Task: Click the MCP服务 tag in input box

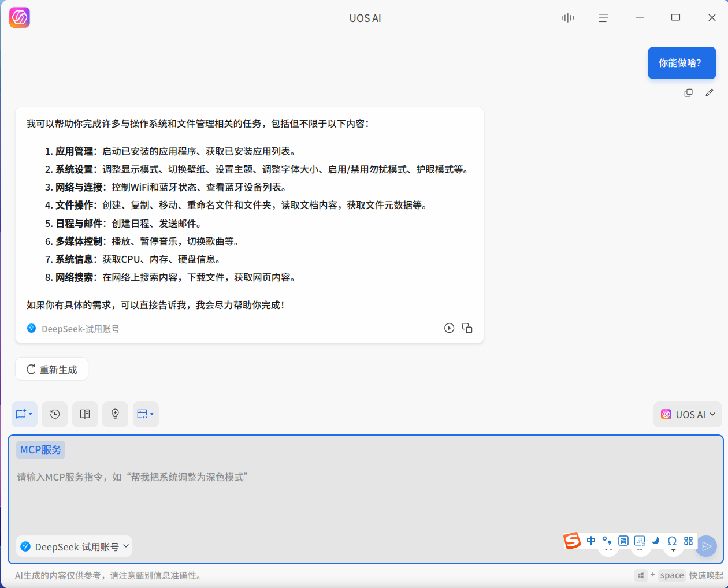Action: (x=40, y=450)
